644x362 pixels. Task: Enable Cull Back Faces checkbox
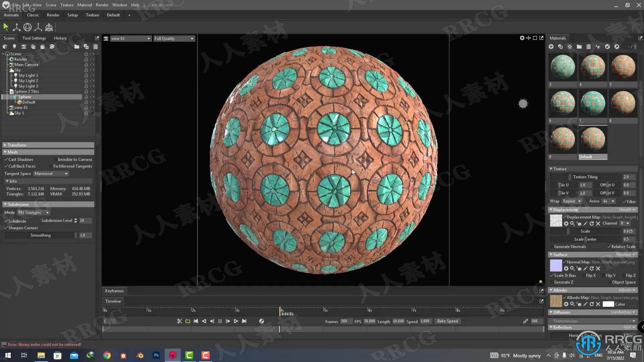click(6, 166)
